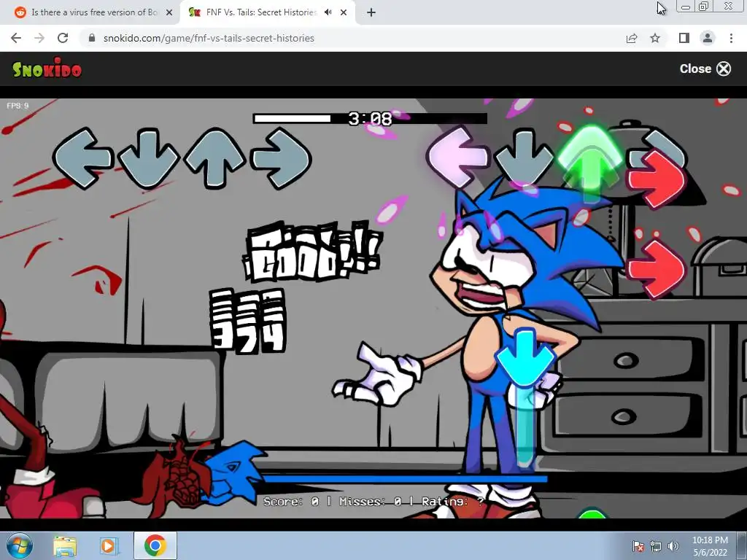Click the snokido.com URL address bar
The image size is (747, 560).
[x=209, y=38]
